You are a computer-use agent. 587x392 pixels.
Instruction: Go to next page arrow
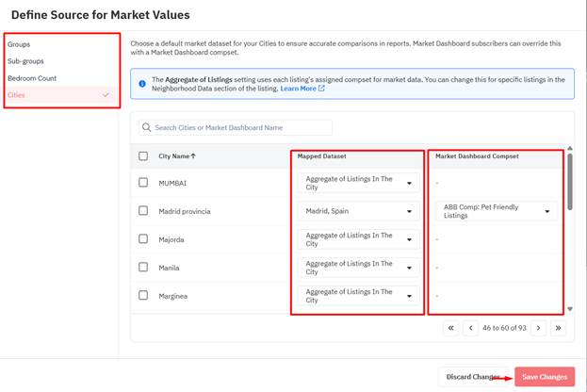tap(538, 328)
